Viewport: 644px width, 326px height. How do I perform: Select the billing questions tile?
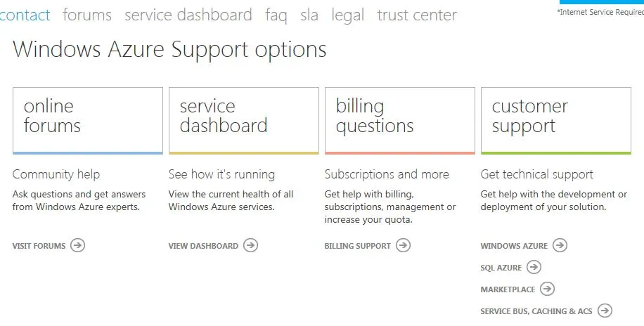pyautogui.click(x=400, y=120)
